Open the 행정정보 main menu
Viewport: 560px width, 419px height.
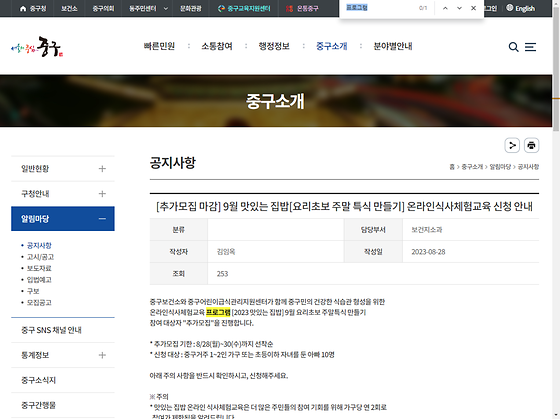[x=274, y=46]
